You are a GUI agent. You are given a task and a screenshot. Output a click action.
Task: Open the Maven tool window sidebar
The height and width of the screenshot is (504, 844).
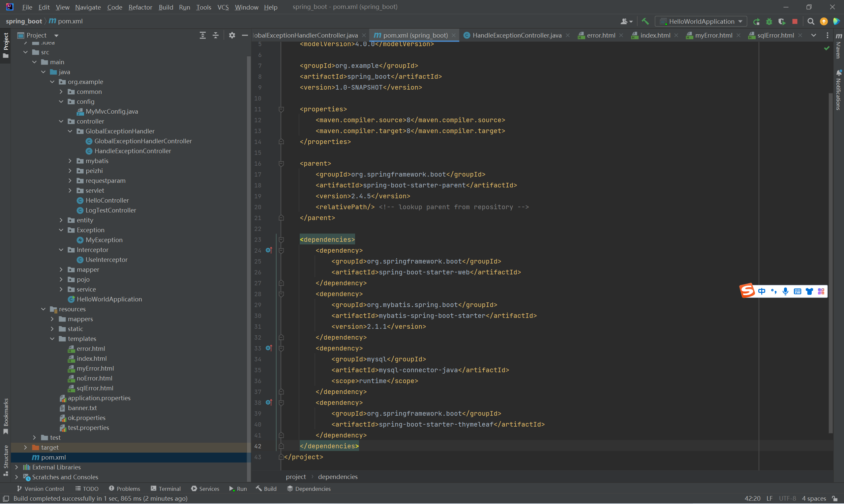point(839,46)
